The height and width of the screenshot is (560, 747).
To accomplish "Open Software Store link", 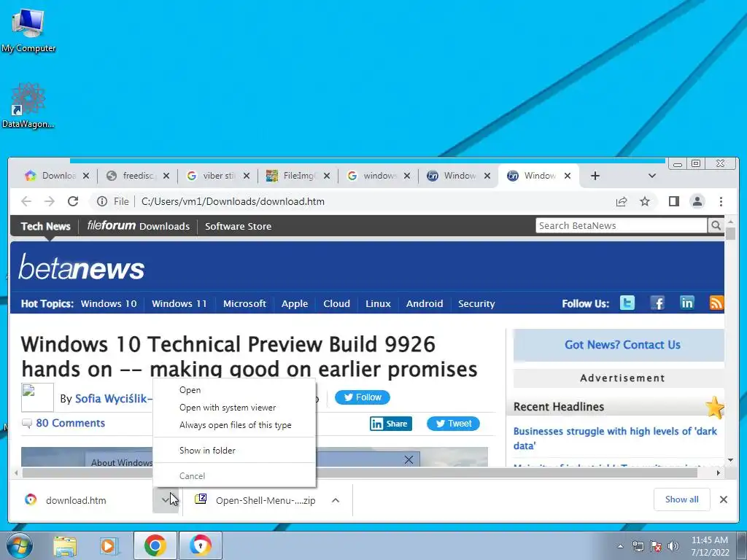I will [x=239, y=226].
